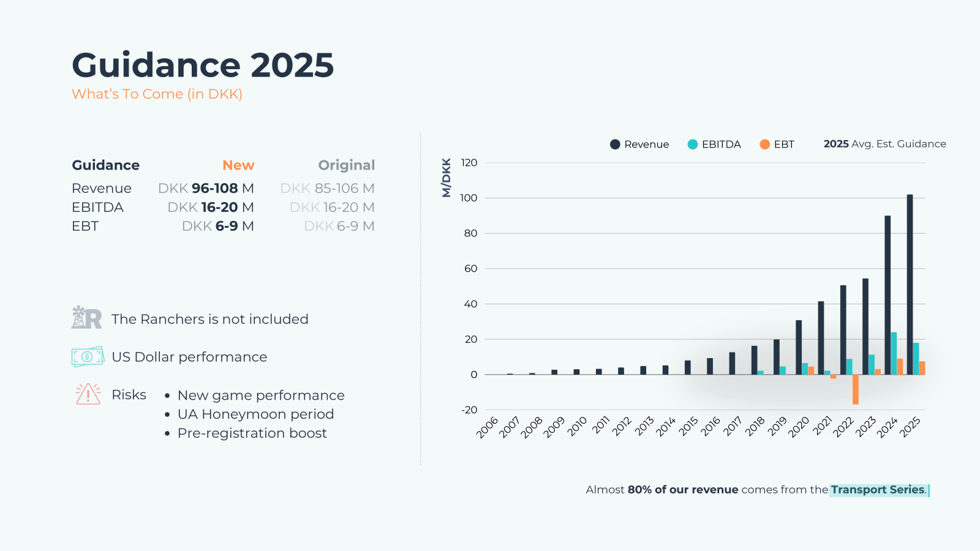
Task: Open the 2025 Avg. Est. Guidance details
Action: point(884,144)
